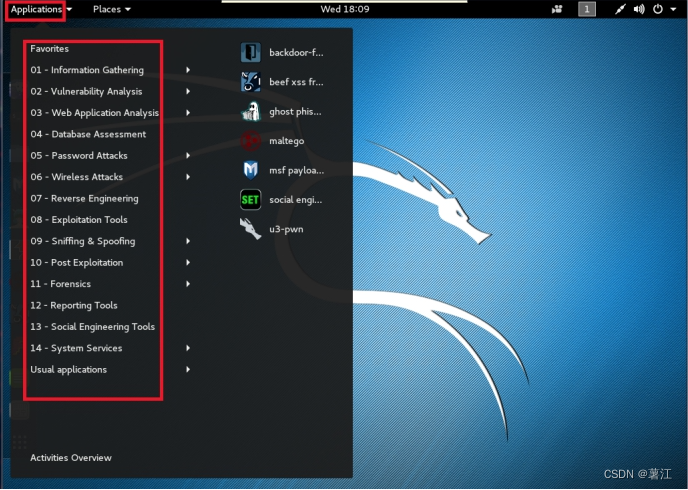Open workspace indicator number 1
The width and height of the screenshot is (688, 490).
(587, 9)
